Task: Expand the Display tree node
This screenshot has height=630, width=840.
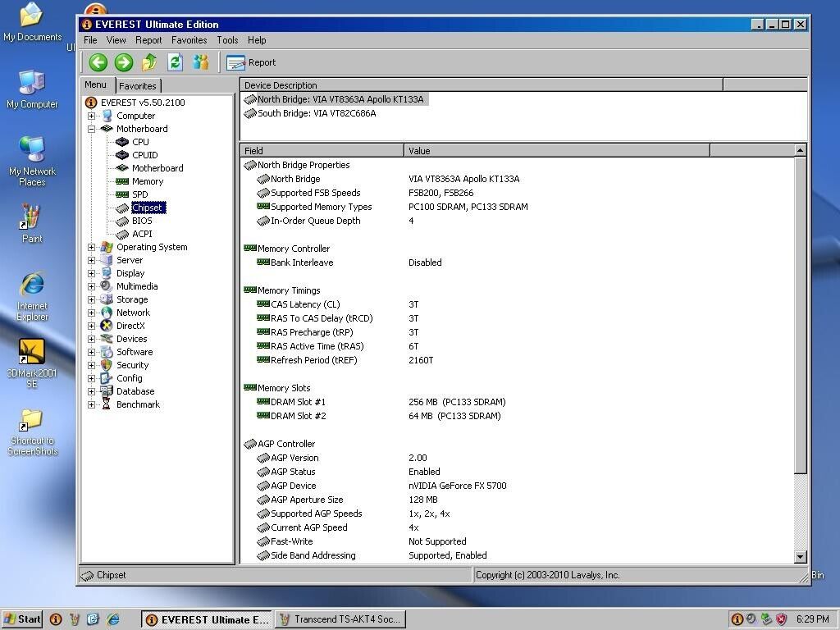Action: (91, 273)
